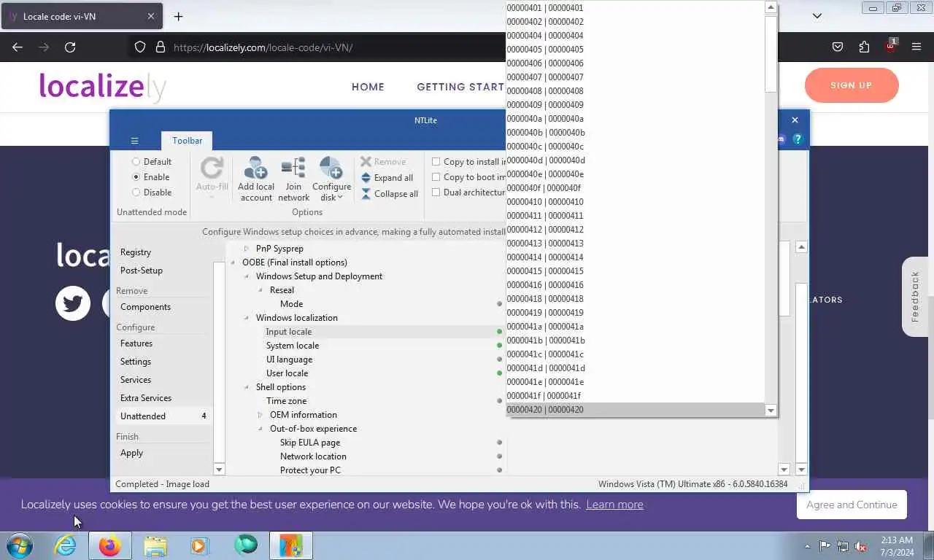Image resolution: width=934 pixels, height=560 pixels.
Task: Click the muted volume tray icon
Action: pyautogui.click(x=861, y=546)
